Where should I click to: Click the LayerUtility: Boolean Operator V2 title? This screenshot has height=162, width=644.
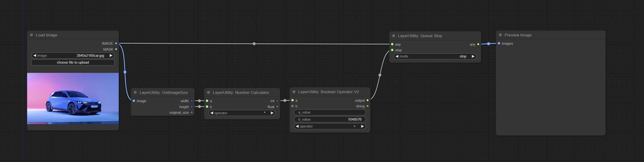click(329, 92)
